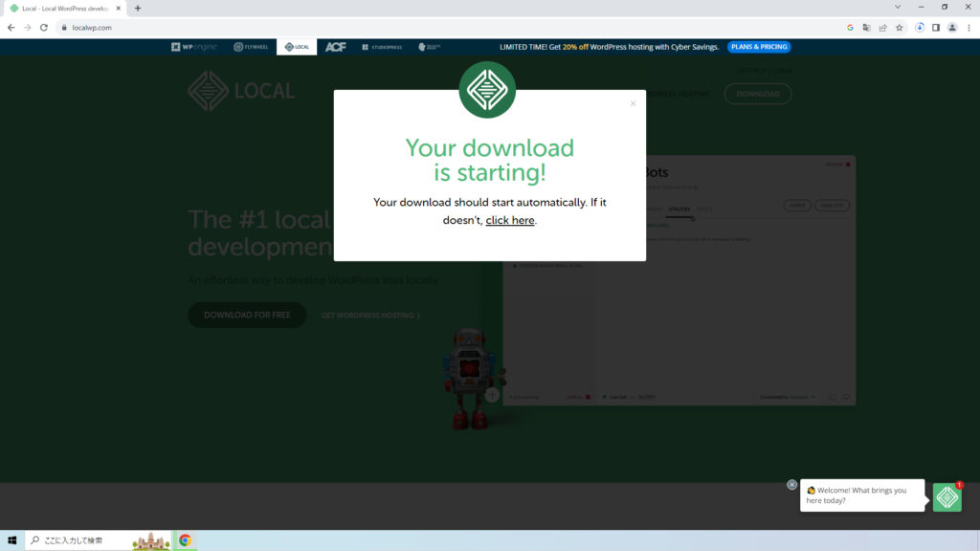Click the Local logo above the popup
The height and width of the screenshot is (551, 980).
(487, 90)
